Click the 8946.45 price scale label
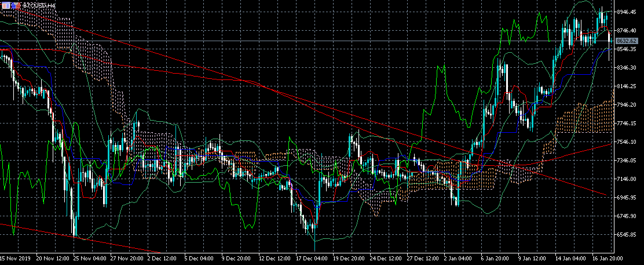The width and height of the screenshot is (644, 265). [x=627, y=12]
